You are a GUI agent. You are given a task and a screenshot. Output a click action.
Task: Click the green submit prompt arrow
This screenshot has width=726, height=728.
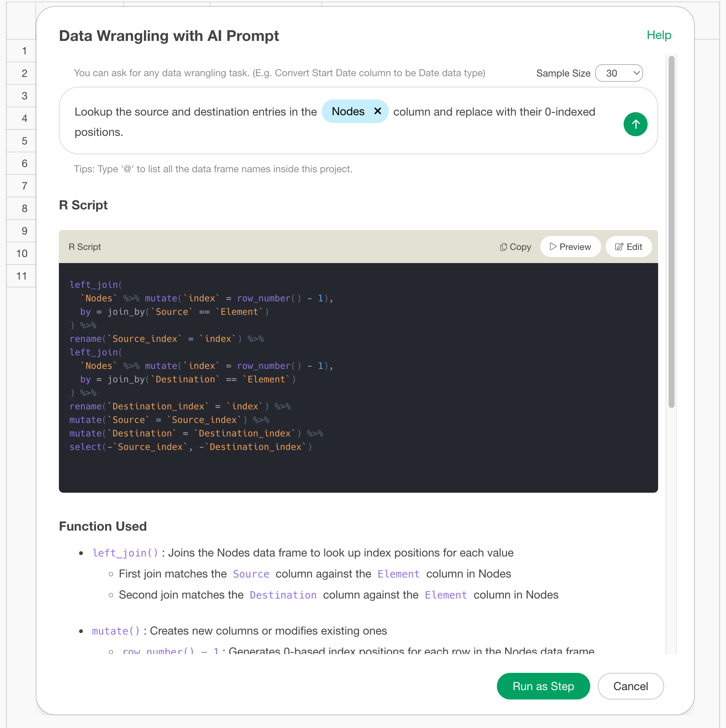coord(635,124)
